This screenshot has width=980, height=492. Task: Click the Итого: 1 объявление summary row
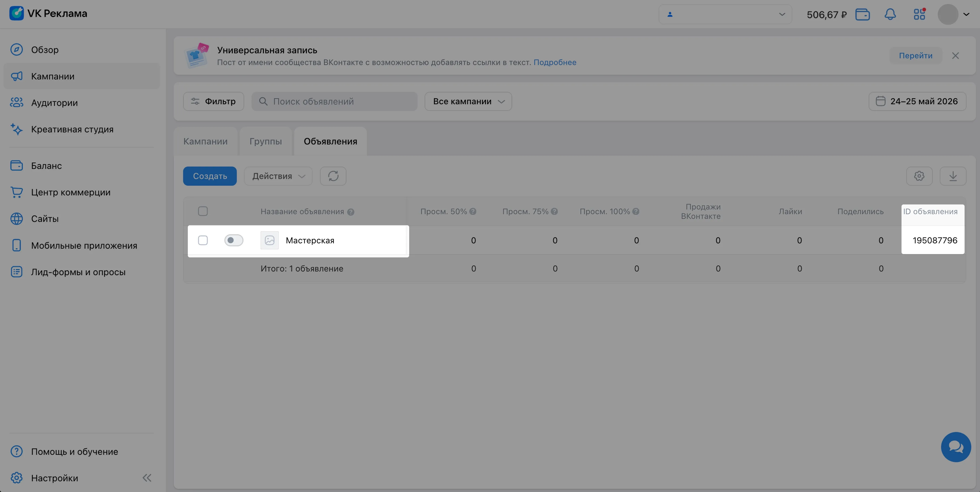click(574, 268)
